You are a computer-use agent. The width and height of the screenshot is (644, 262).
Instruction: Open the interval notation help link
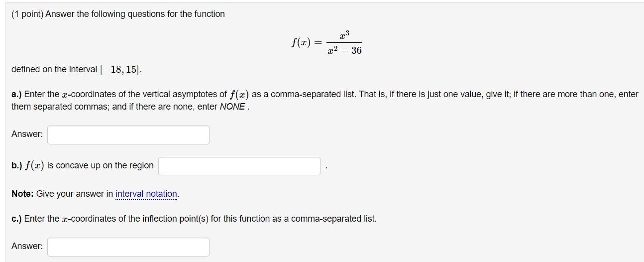click(x=146, y=194)
